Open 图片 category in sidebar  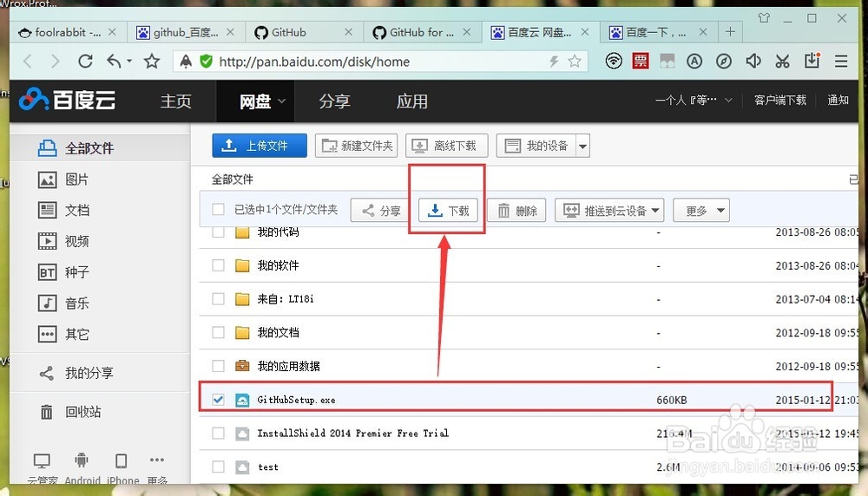point(63,179)
